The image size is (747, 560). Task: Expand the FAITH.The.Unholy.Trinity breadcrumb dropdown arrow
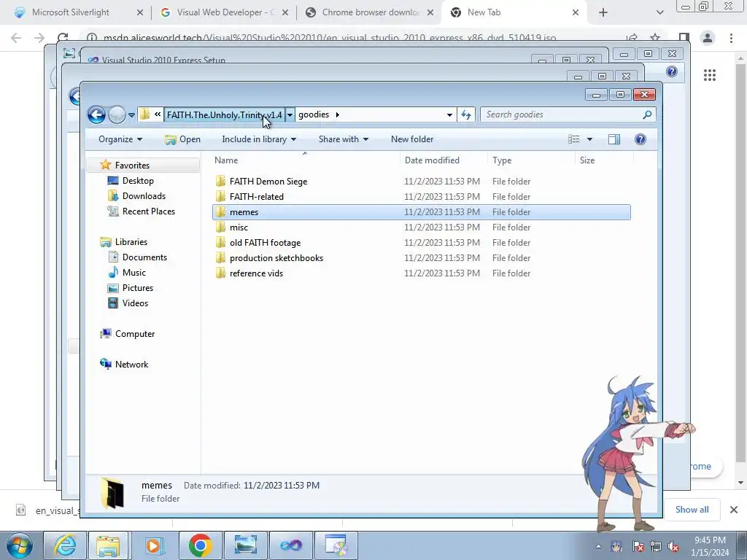click(x=290, y=114)
